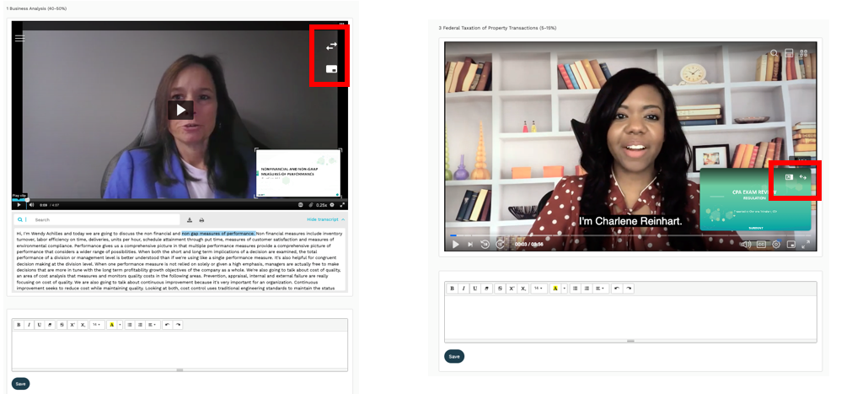The height and width of the screenshot is (394, 868).
Task: Open grid view icon in the Federal Taxation video
Action: pos(804,53)
